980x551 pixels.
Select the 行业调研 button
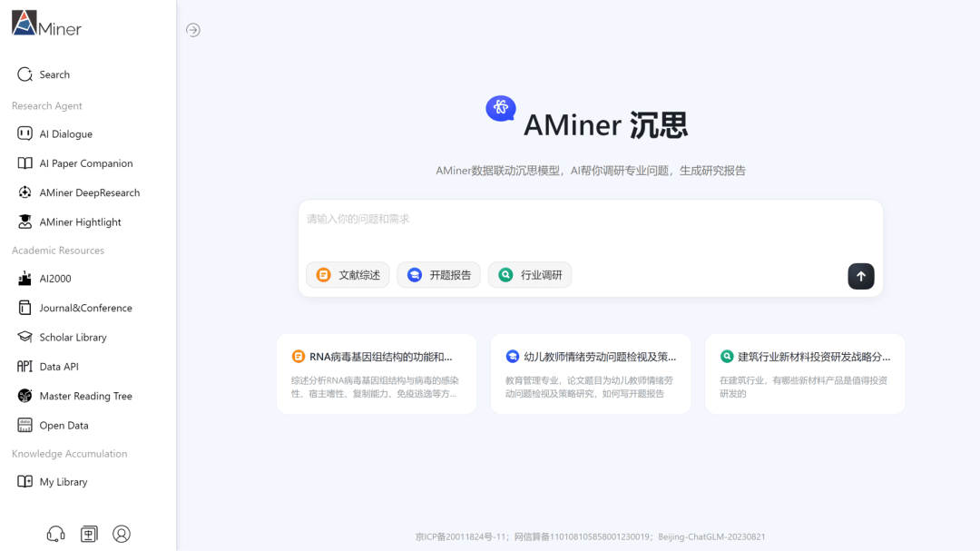pos(530,275)
